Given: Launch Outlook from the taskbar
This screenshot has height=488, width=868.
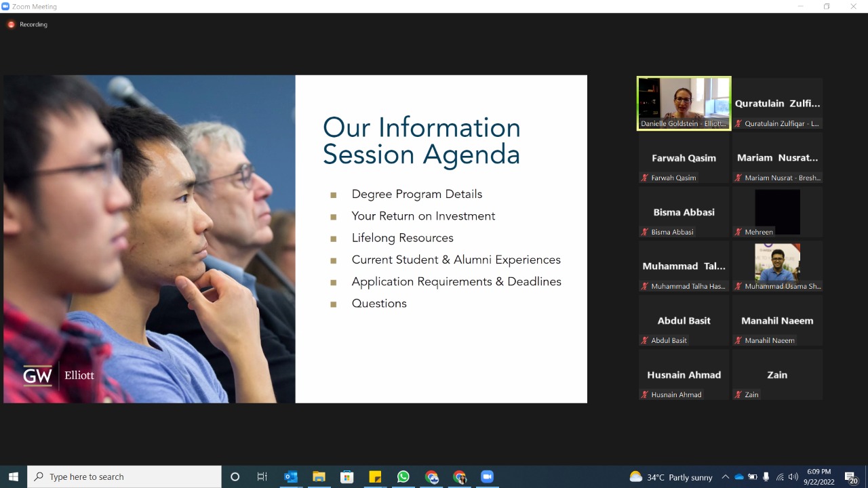Looking at the screenshot, I should [x=291, y=476].
